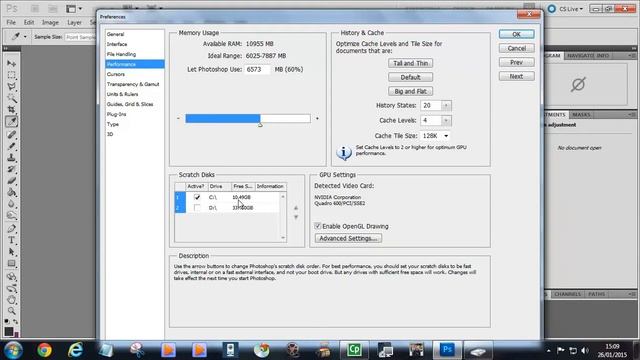Click the Prev button

point(516,62)
